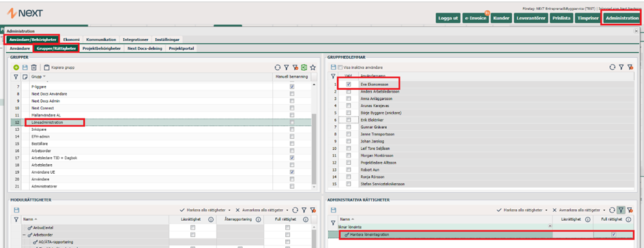
Task: Toggle Manuell bemanning for P-liggare
Action: click(292, 87)
